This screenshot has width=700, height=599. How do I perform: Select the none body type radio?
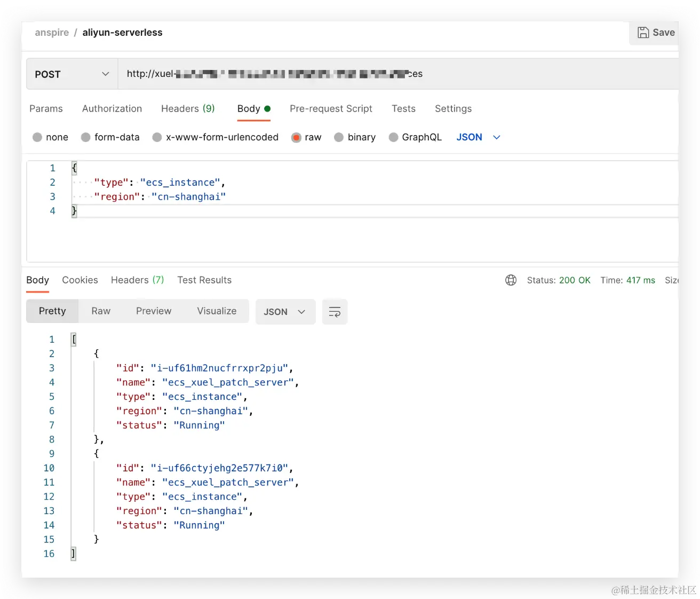37,137
